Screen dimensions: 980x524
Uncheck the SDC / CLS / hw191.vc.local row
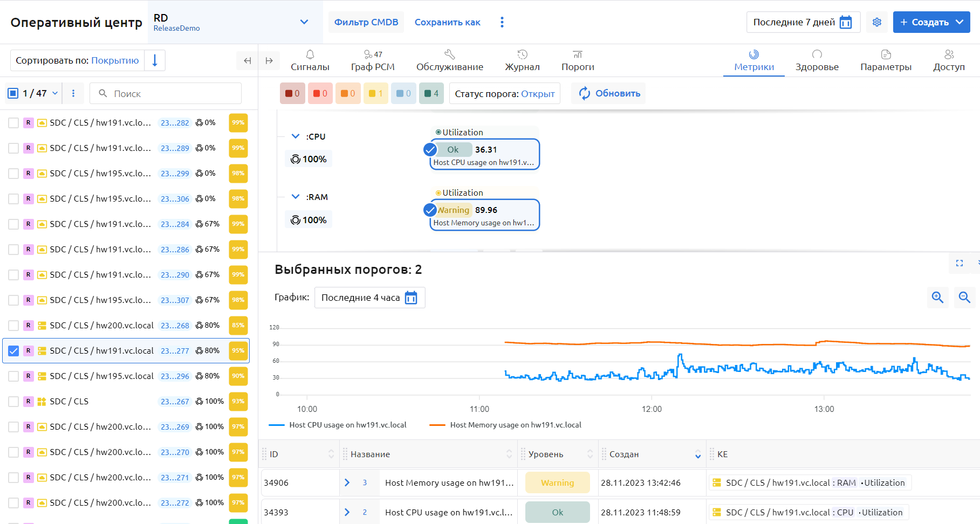tap(13, 351)
